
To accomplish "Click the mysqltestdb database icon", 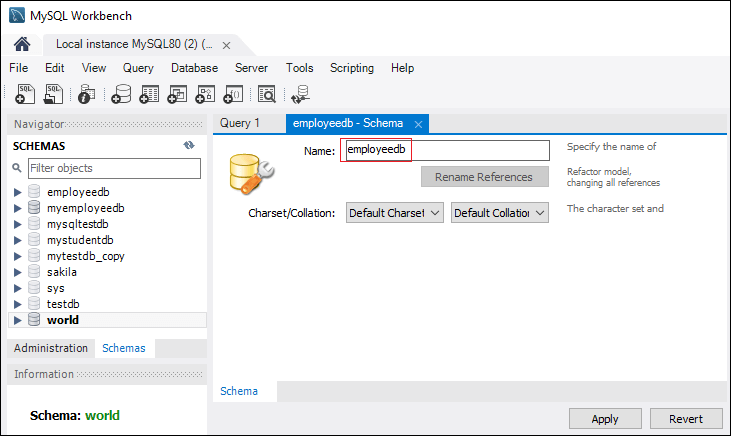I will click(x=34, y=224).
